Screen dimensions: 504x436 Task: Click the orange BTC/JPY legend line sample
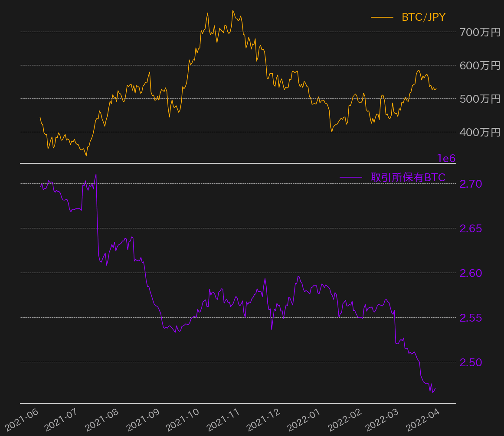pyautogui.click(x=382, y=17)
